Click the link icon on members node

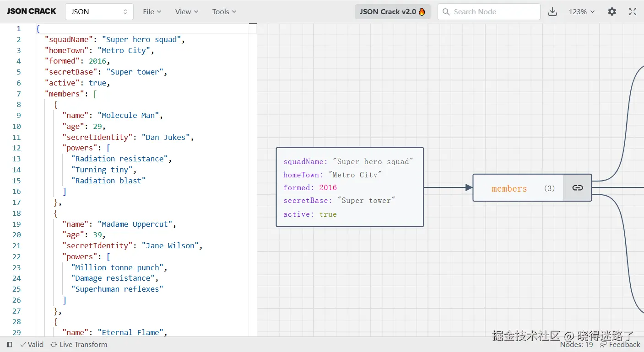click(578, 188)
